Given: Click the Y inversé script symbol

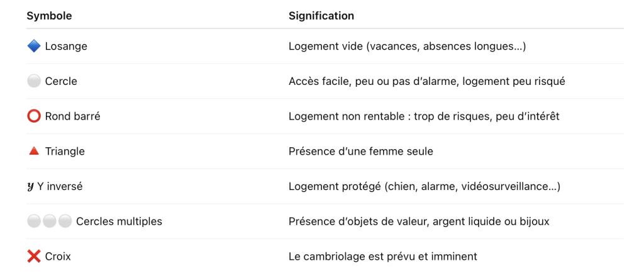Looking at the screenshot, I should tap(30, 186).
